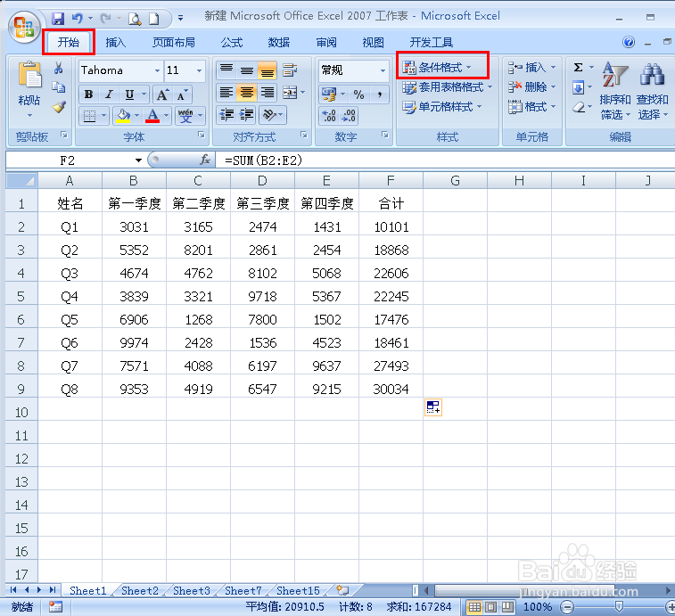Click the Select All corner cell
Screen dimensions: 675x616
(22, 180)
